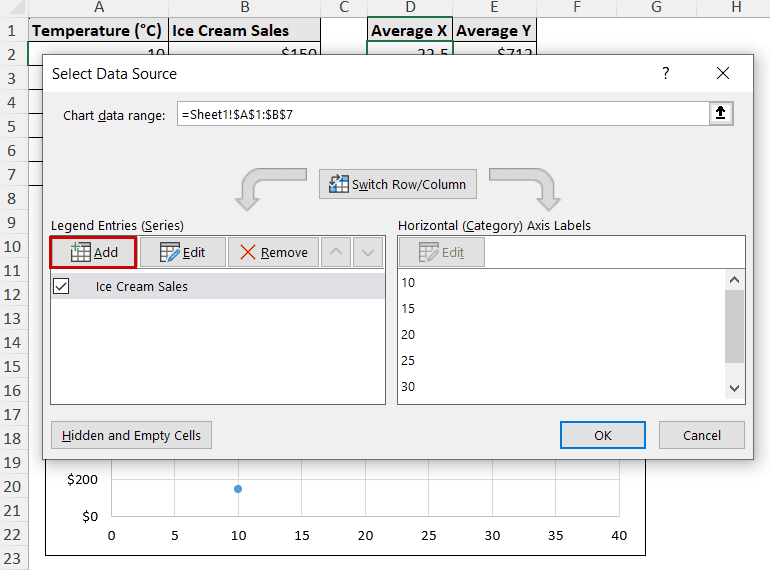This screenshot has width=770, height=570.
Task: Select column B header
Action: click(245, 7)
